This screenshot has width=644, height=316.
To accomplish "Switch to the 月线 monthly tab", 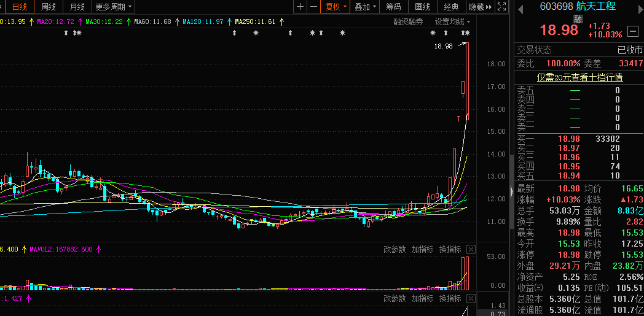I will click(x=77, y=7).
